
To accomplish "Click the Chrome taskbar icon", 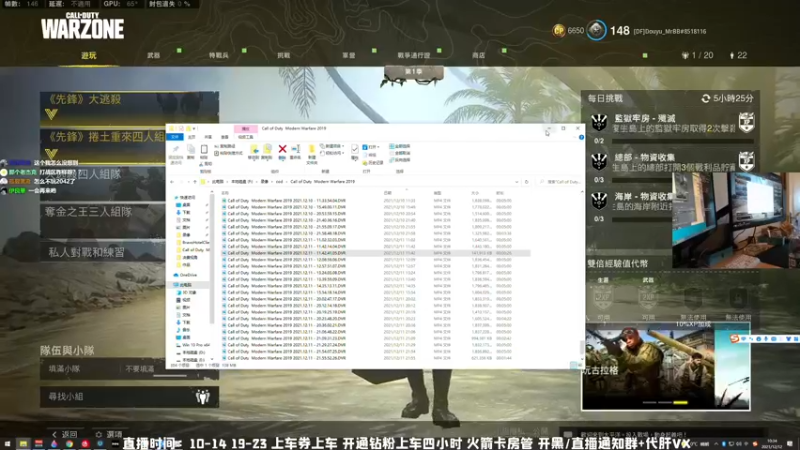I will [69, 444].
